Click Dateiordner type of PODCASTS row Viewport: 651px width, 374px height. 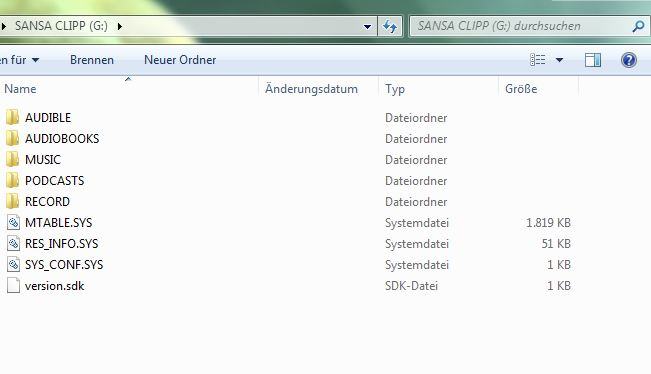point(416,181)
